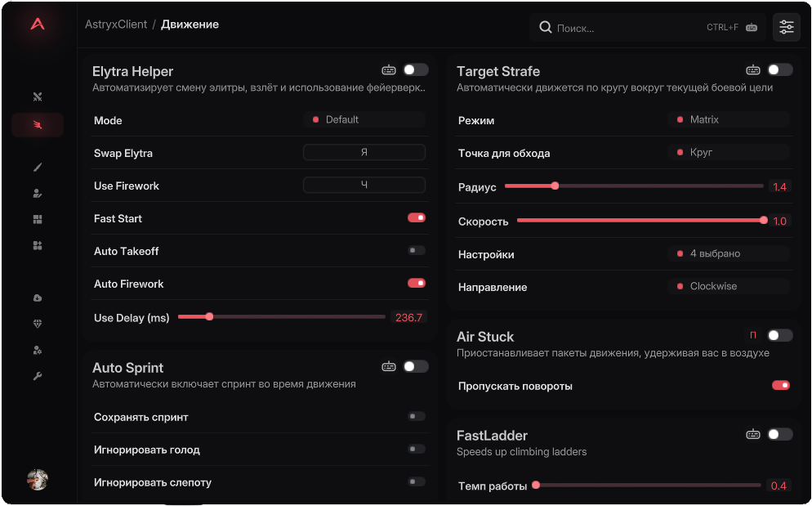
Task: Enable the Target Strafe module toggle
Action: pyautogui.click(x=780, y=70)
